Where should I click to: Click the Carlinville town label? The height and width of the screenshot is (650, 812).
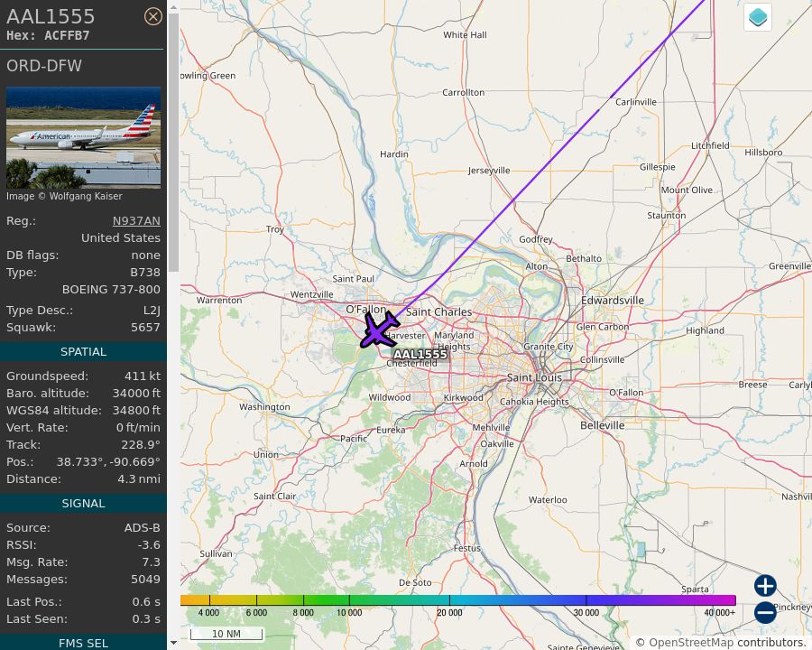point(636,102)
